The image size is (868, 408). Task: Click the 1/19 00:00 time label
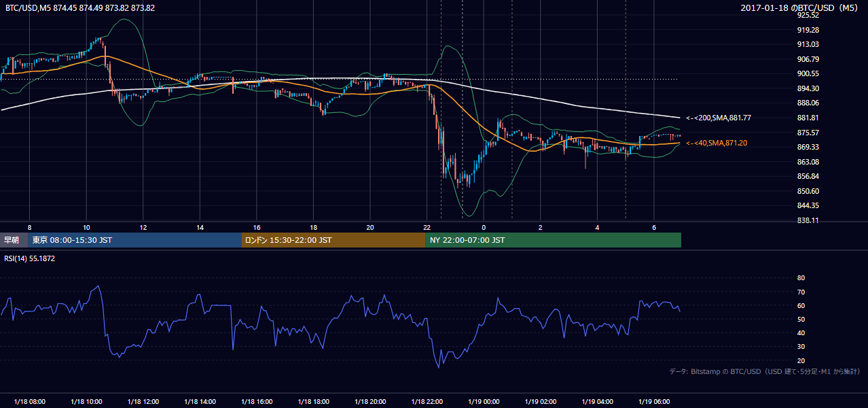point(484,402)
